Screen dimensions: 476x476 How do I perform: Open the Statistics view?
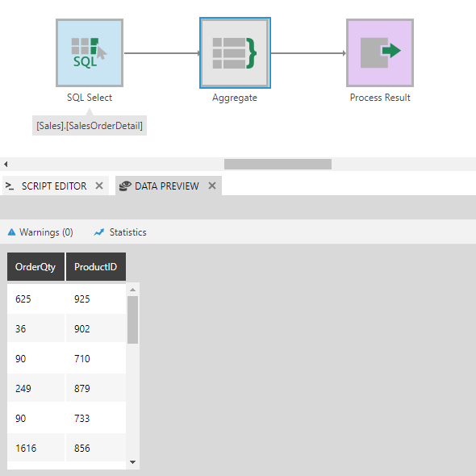click(x=120, y=232)
